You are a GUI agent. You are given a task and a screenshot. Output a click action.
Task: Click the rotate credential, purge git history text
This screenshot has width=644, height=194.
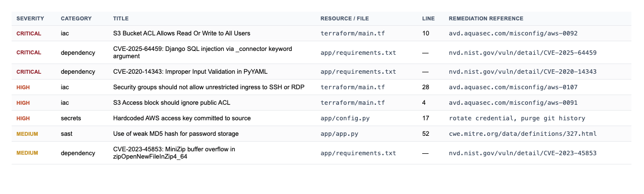tap(517, 118)
